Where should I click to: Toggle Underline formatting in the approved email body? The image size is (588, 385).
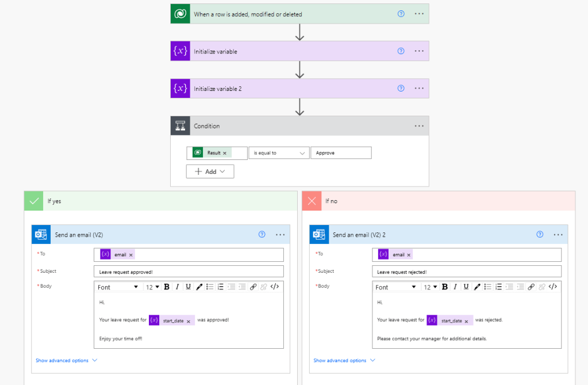[x=189, y=287]
